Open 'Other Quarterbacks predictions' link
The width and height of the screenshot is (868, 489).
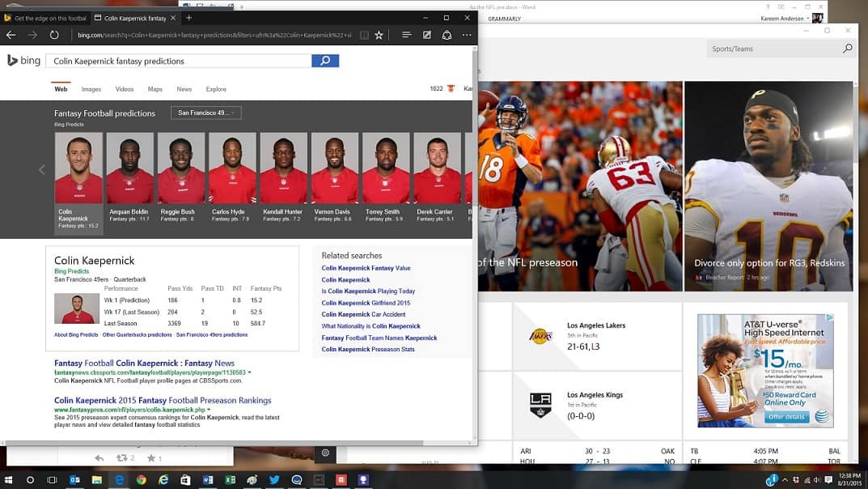click(x=137, y=334)
